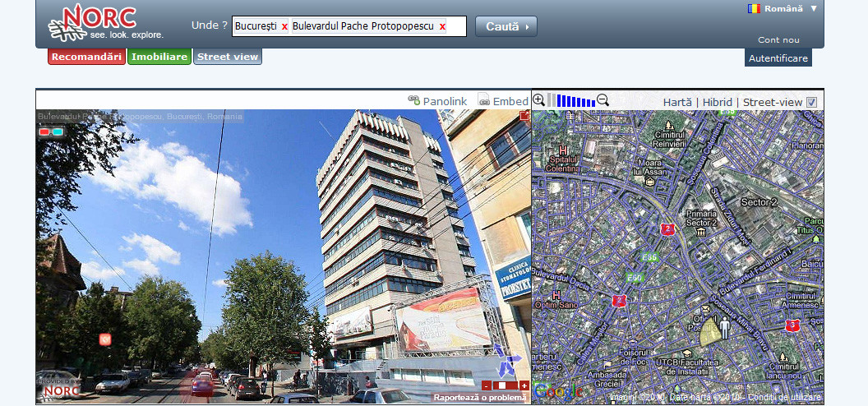
Task: Toggle the Street-view checkbox
Action: [x=812, y=102]
